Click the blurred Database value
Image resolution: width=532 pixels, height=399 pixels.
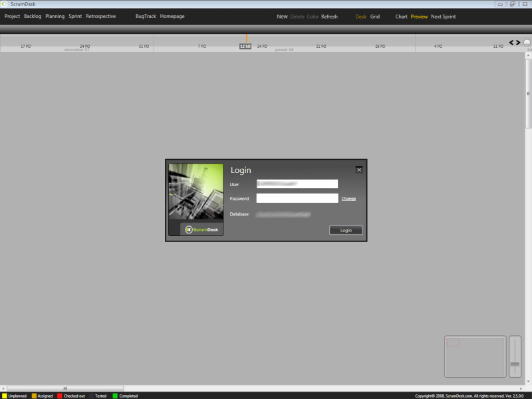(x=283, y=214)
